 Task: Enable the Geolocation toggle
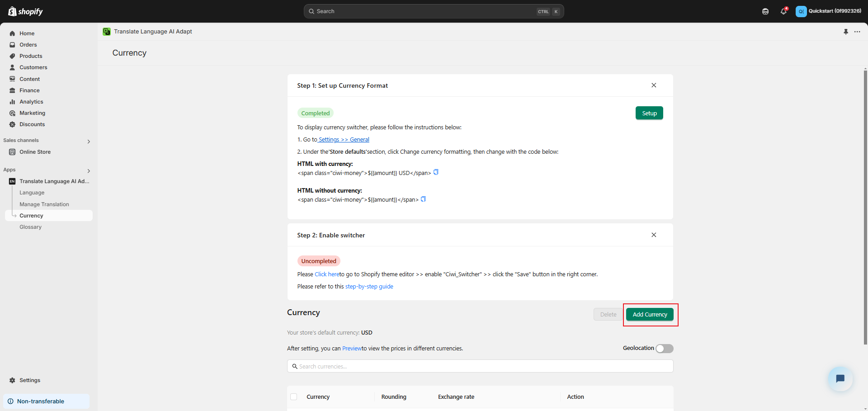(665, 348)
